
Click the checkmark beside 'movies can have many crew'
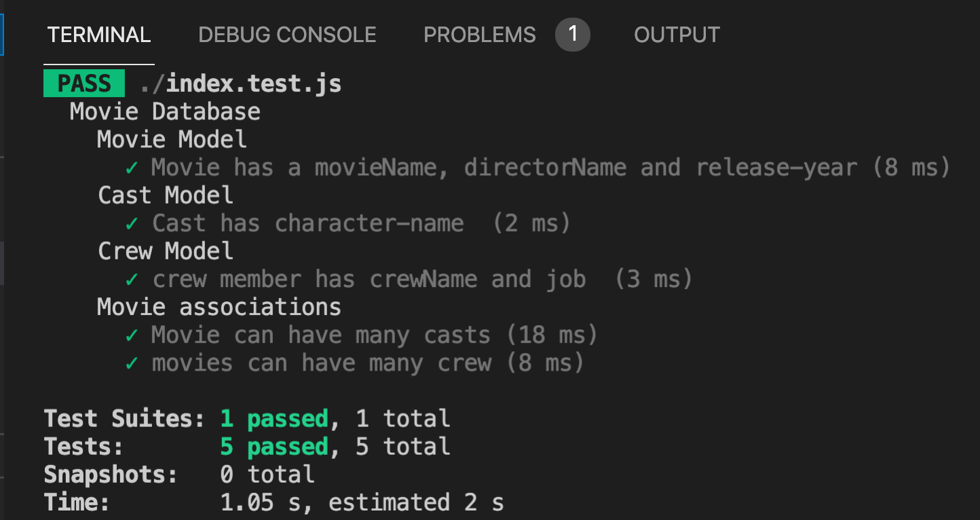coord(130,363)
